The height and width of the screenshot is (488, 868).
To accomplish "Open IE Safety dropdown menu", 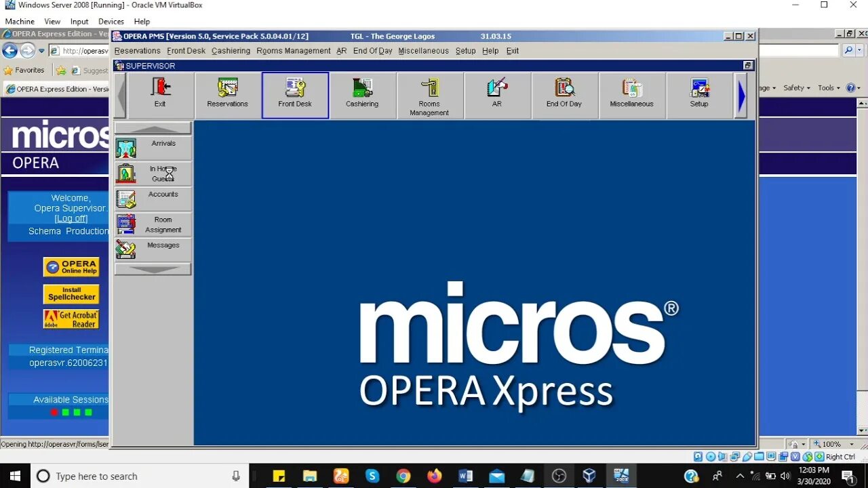I will click(x=797, y=88).
